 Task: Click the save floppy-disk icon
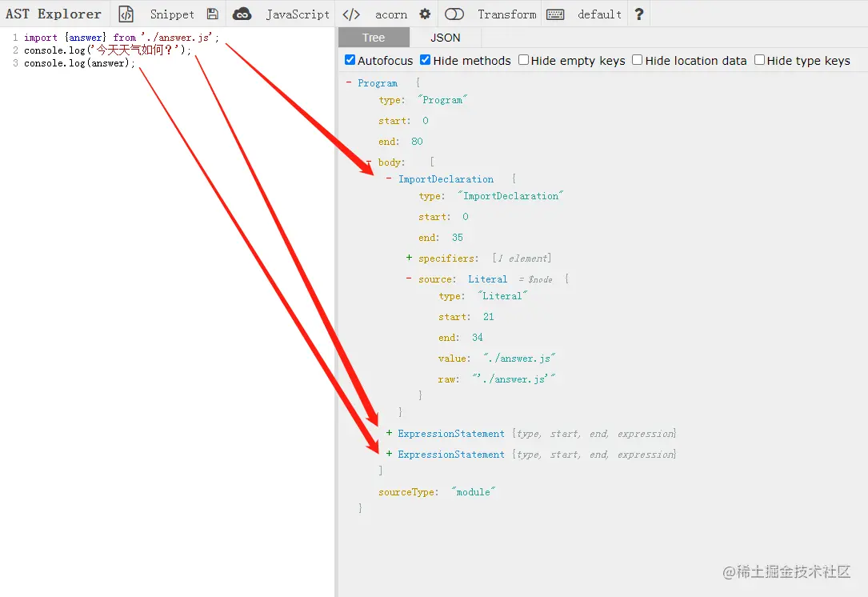213,14
